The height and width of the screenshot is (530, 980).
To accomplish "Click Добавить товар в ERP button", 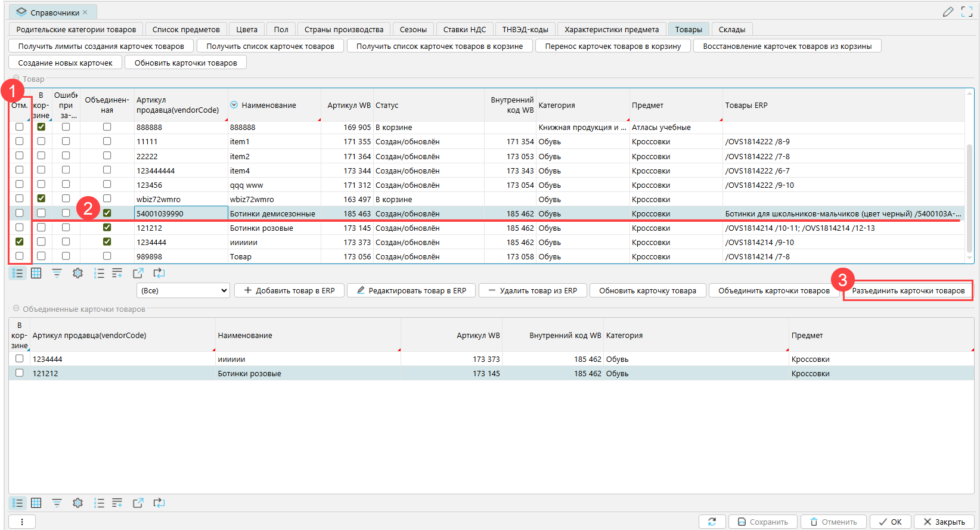I will (289, 290).
